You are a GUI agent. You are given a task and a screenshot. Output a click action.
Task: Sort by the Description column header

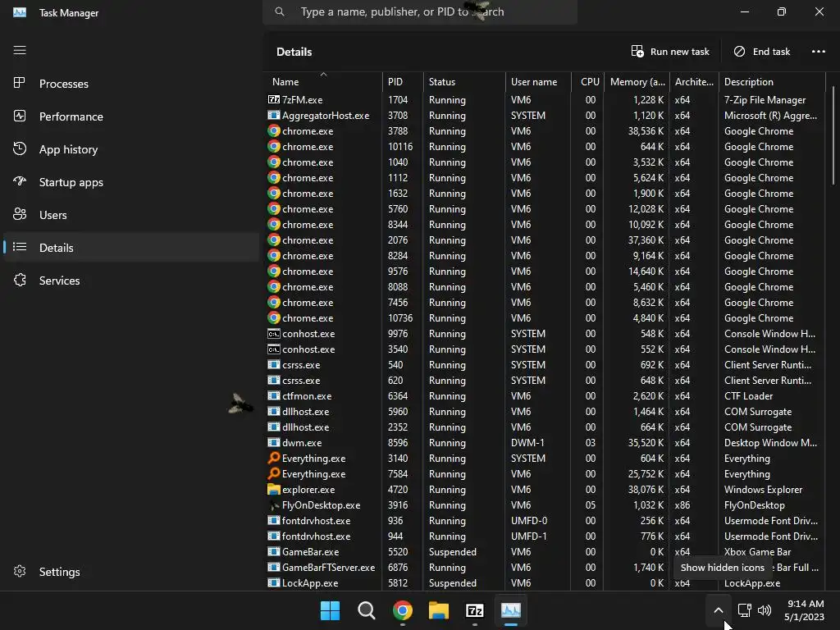772,82
